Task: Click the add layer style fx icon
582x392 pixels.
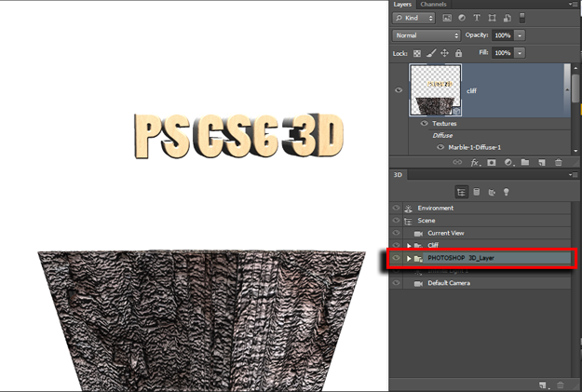Action: pos(474,162)
